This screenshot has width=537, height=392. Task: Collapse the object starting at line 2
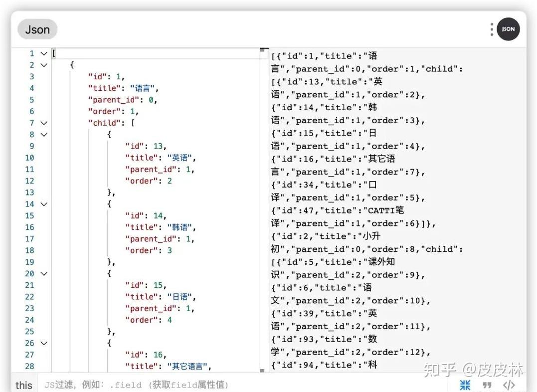point(44,65)
